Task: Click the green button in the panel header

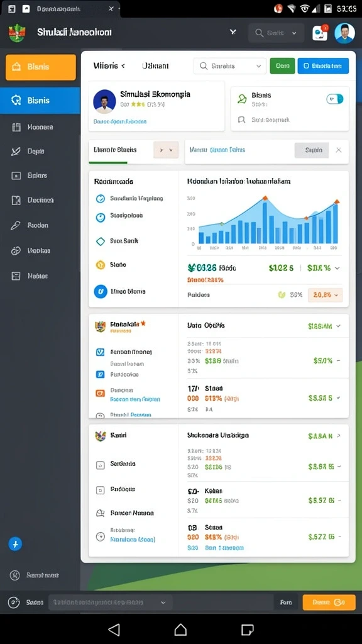Action: pyautogui.click(x=282, y=65)
